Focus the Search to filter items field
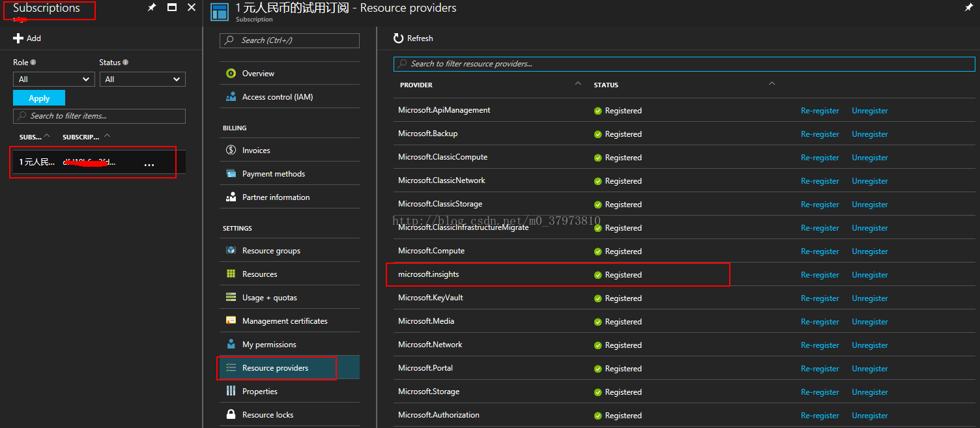The width and height of the screenshot is (980, 428). tap(99, 116)
